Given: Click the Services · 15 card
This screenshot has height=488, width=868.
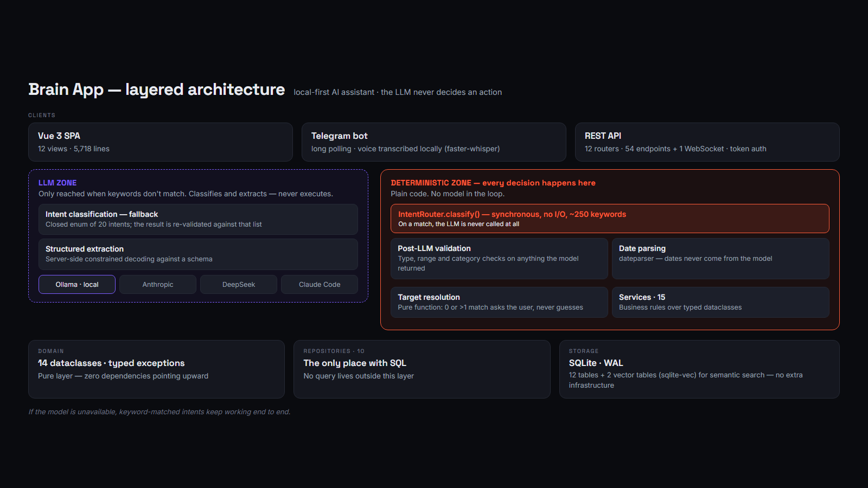Looking at the screenshot, I should [720, 302].
